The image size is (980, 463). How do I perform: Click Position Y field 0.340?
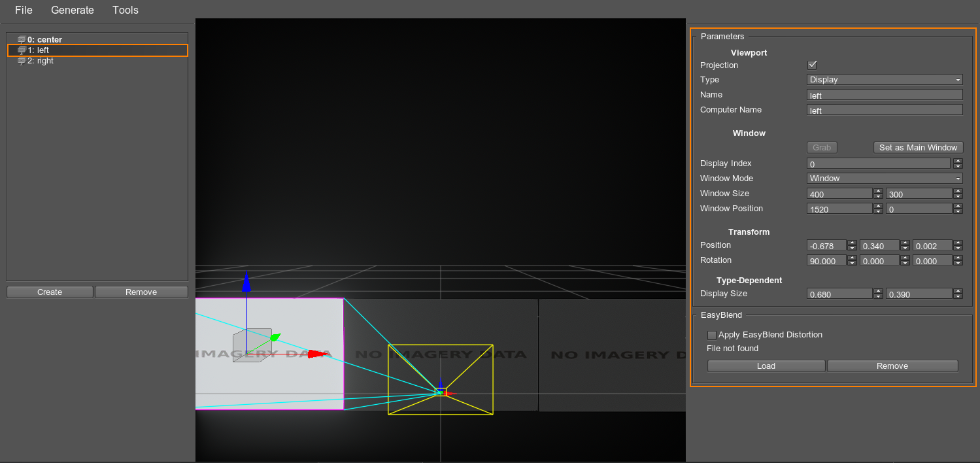879,245
